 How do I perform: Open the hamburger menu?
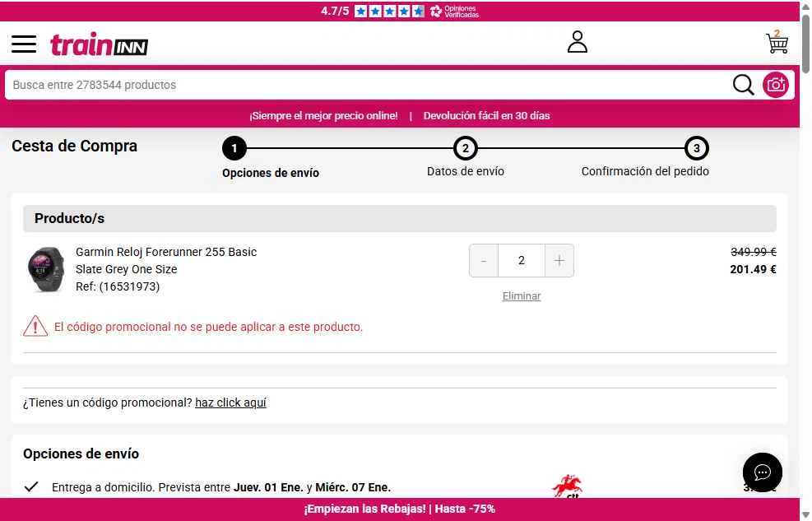click(24, 44)
